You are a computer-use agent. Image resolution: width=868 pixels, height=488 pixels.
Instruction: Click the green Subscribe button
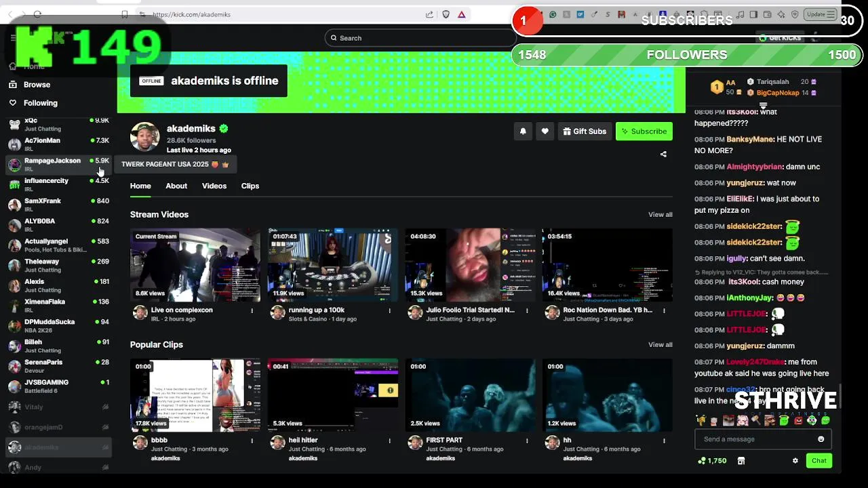(x=644, y=131)
